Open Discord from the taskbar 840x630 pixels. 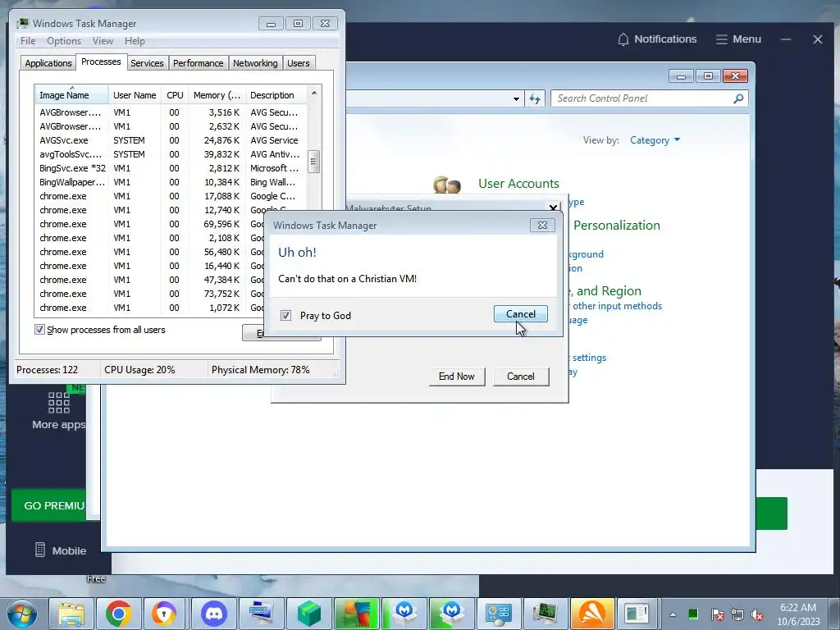(214, 614)
